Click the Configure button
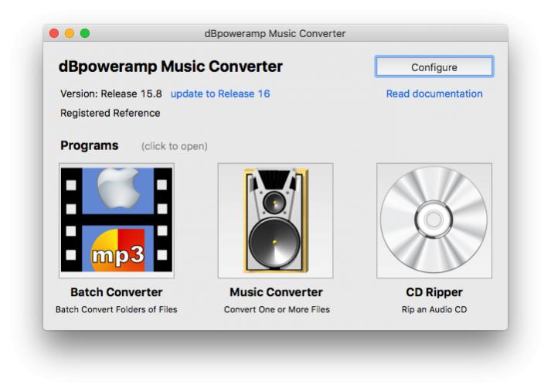This screenshot has width=551, height=392. pyautogui.click(x=434, y=67)
